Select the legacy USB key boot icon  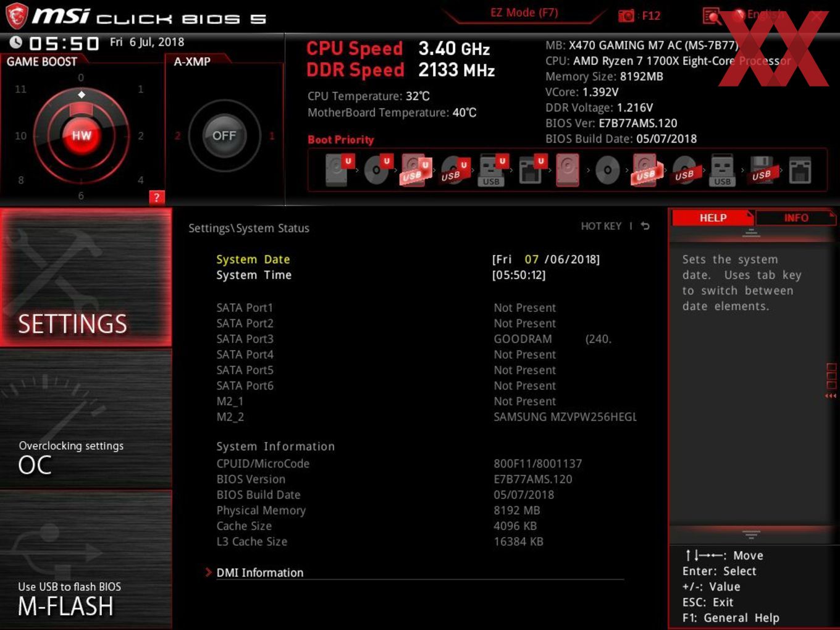(722, 170)
